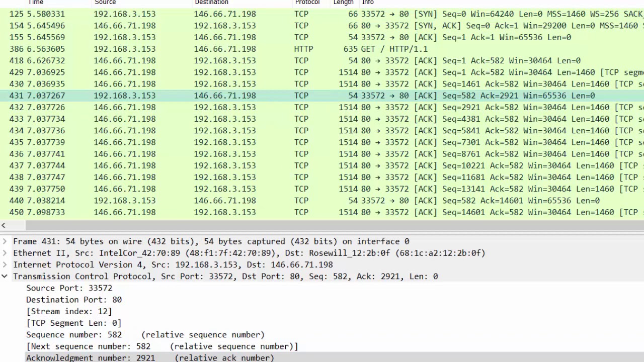
Task: Click source 192.168.3.153 in packet 440
Action: pyautogui.click(x=125, y=200)
